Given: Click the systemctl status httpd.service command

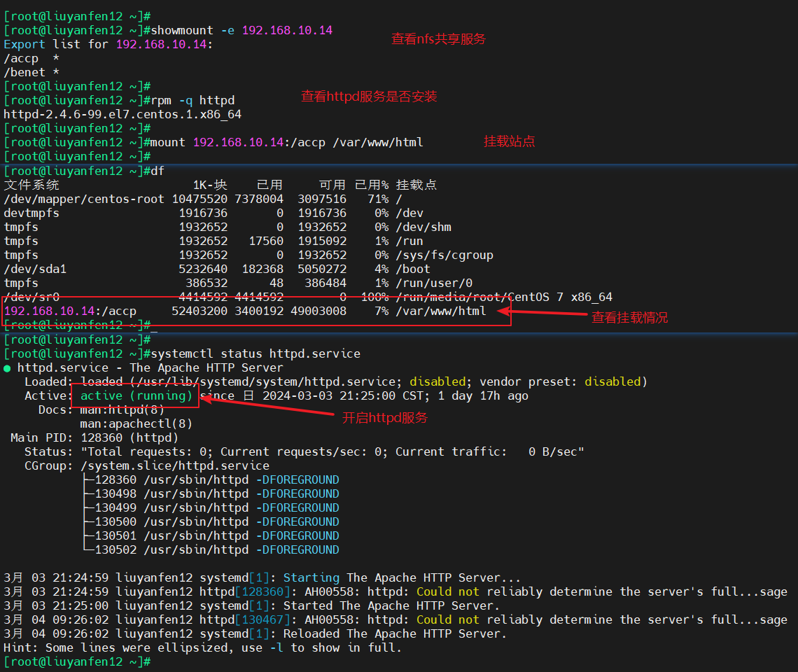Looking at the screenshot, I should 255,354.
